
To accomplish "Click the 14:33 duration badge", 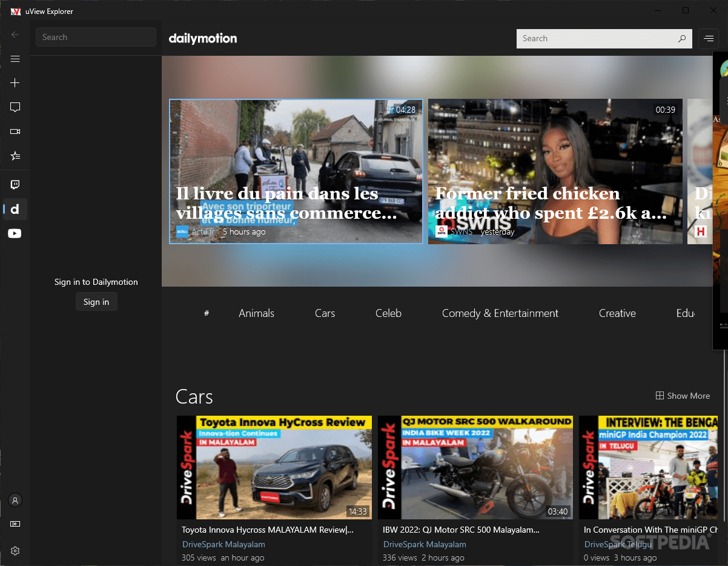I will (357, 511).
